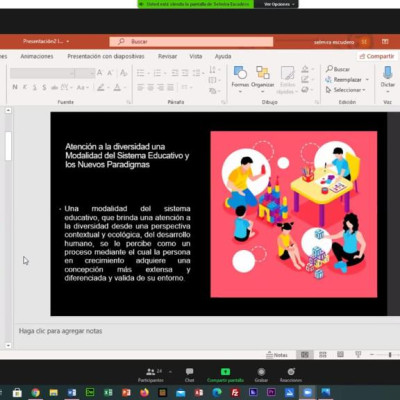Open the Zoom Chat icon
The height and width of the screenshot is (400, 400).
[x=189, y=375]
